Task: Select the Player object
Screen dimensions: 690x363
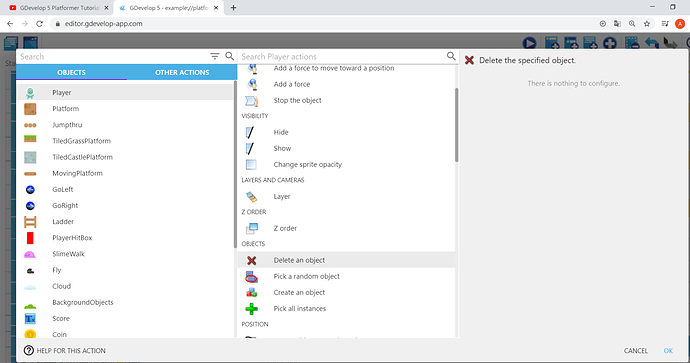Action: point(125,92)
